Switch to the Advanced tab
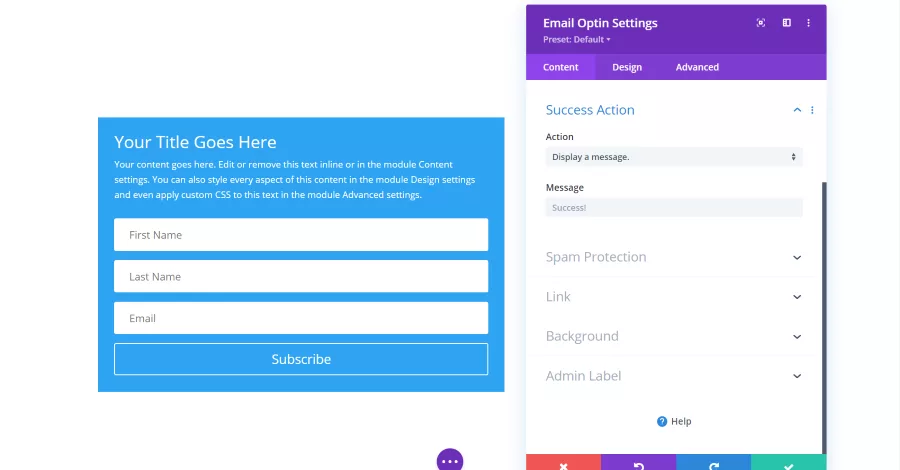The height and width of the screenshot is (470, 900). tap(697, 67)
